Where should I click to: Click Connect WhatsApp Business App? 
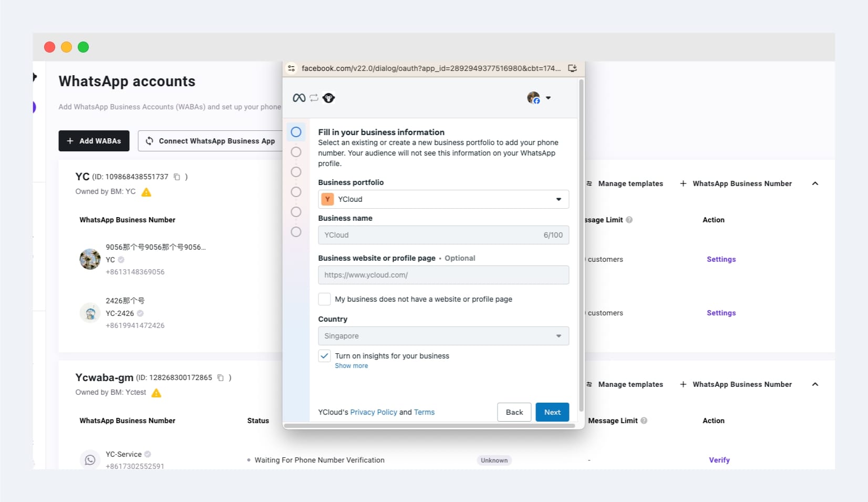(x=210, y=141)
